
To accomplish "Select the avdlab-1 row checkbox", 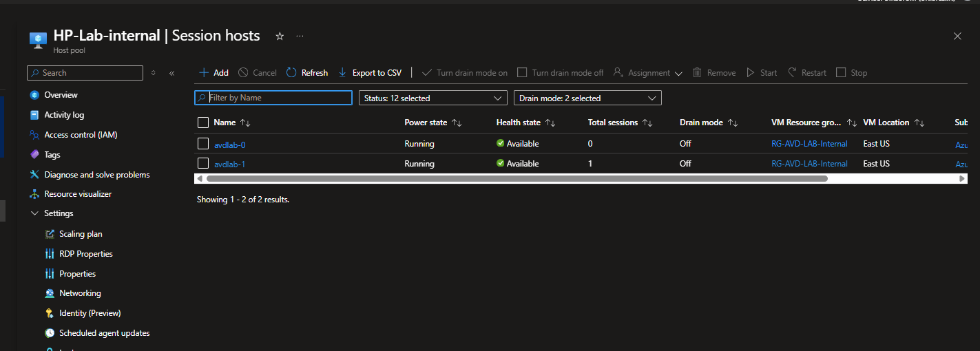I will [x=203, y=164].
